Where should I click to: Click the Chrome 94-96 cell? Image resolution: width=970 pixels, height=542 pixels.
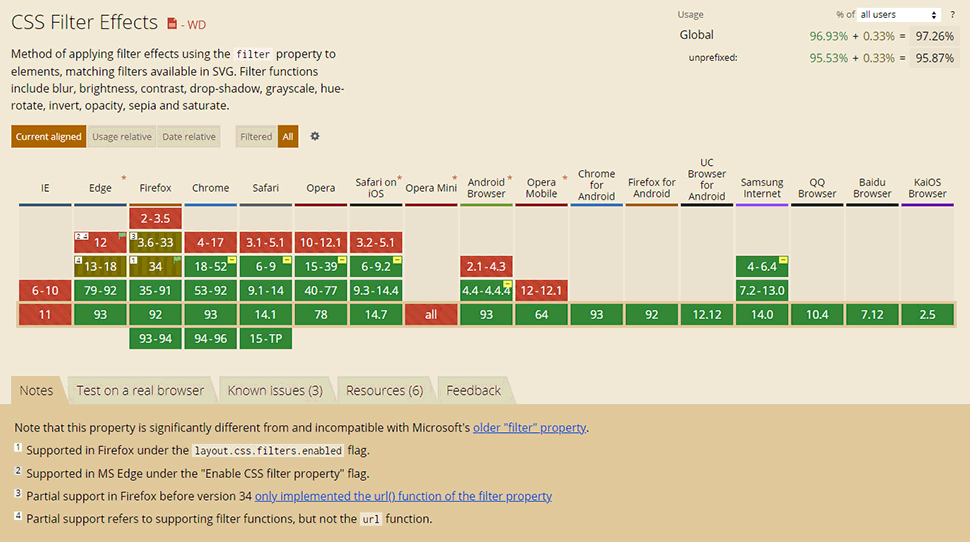pyautogui.click(x=210, y=339)
